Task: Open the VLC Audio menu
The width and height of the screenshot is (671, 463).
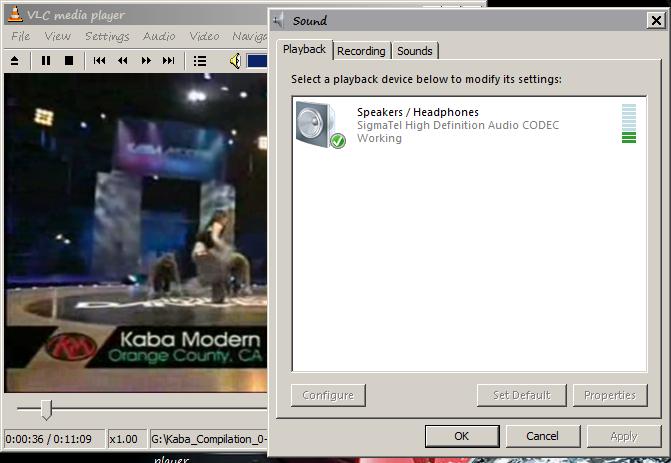Action: point(159,36)
